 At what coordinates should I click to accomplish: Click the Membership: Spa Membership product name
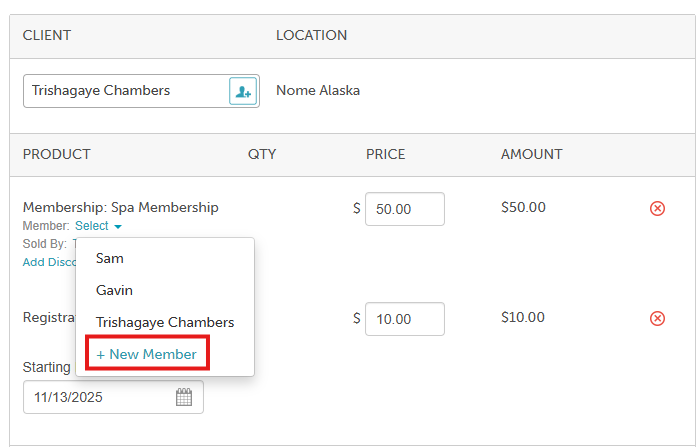tap(120, 208)
